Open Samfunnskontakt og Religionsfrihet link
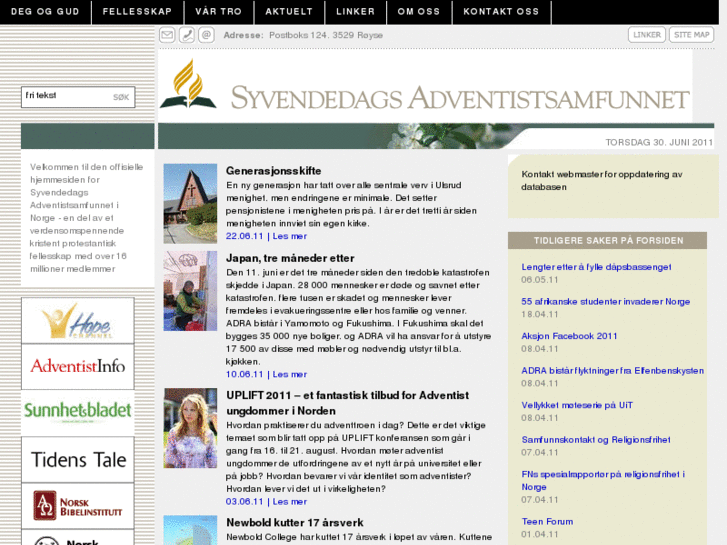The image size is (727, 545). [x=596, y=440]
